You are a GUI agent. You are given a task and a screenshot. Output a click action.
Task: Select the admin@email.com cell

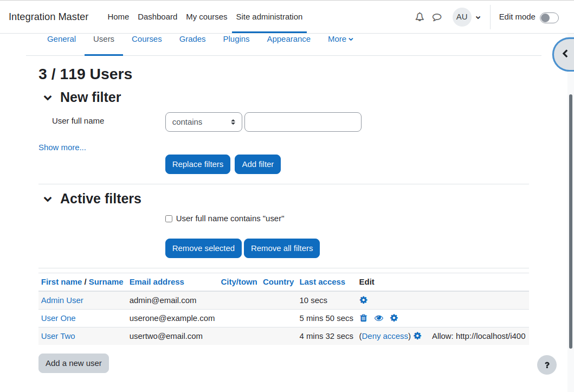[x=163, y=300]
